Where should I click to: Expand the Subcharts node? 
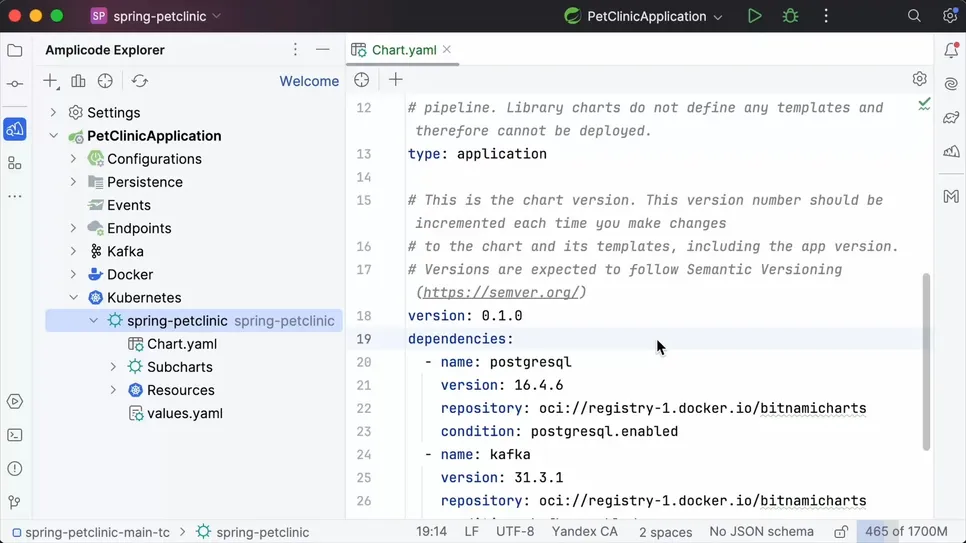[113, 367]
